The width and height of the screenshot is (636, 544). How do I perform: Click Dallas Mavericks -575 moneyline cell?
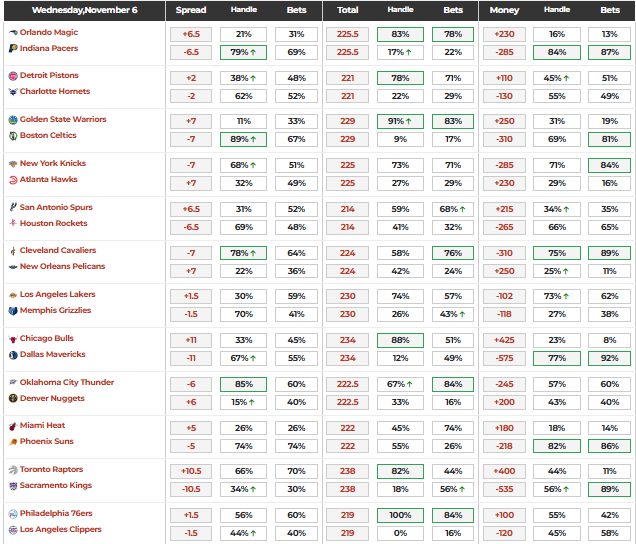tap(504, 358)
